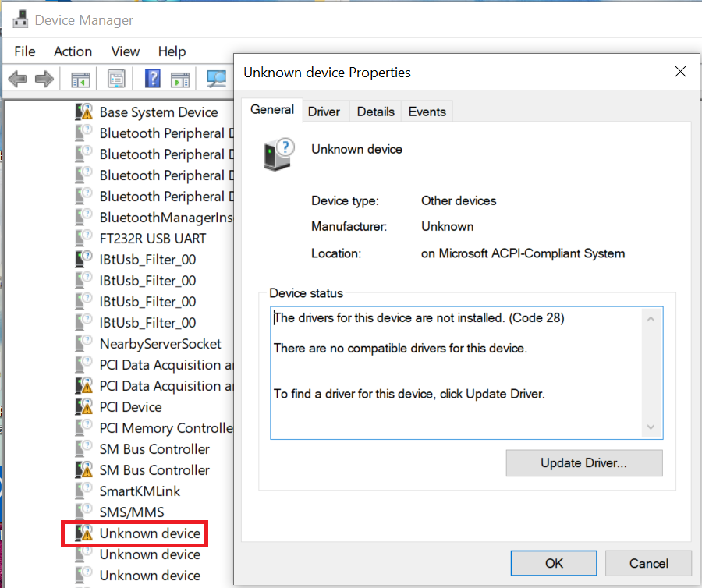Screen dimensions: 702x588
Task: Click the "Unknown" manufacturer value
Action: pyautogui.click(x=447, y=226)
